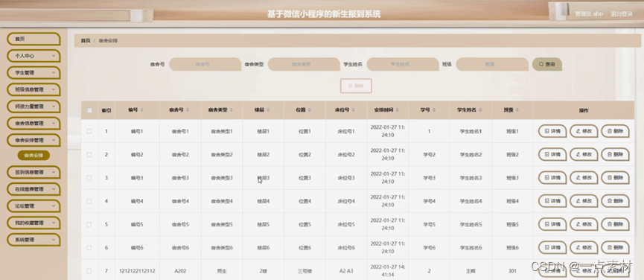
Task: Click 修改 for row 编号1
Action: pos(584,131)
